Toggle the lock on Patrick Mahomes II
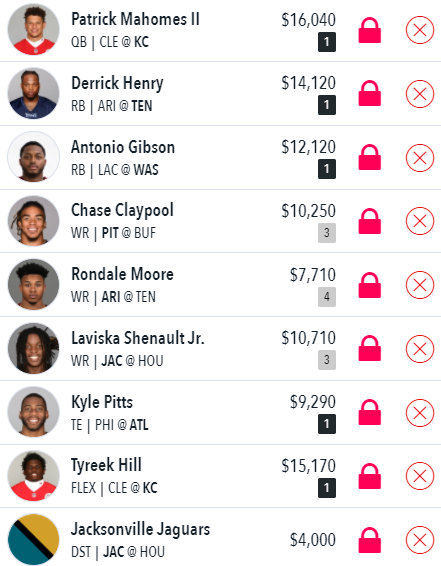 tap(370, 30)
